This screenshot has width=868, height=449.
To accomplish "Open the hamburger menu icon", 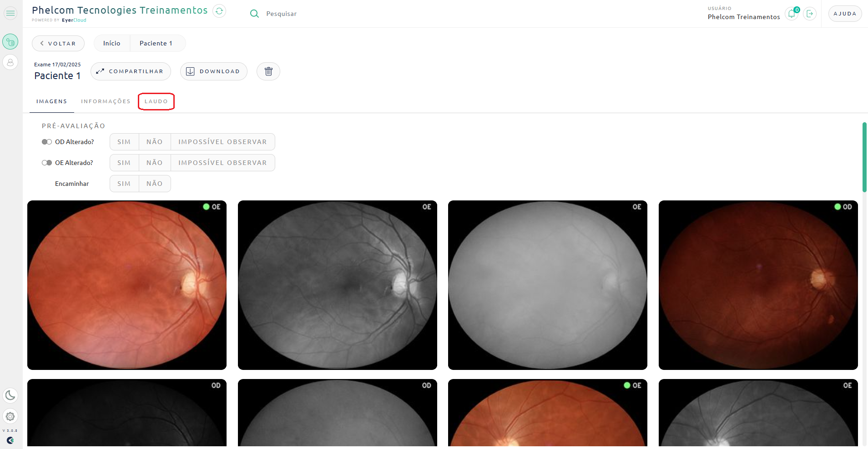I will (x=10, y=13).
